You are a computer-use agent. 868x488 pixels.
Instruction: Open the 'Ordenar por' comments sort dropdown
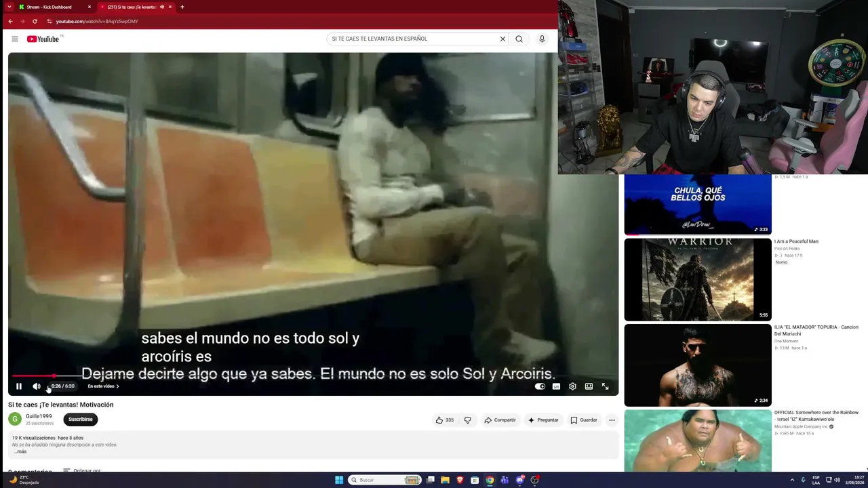tap(81, 470)
